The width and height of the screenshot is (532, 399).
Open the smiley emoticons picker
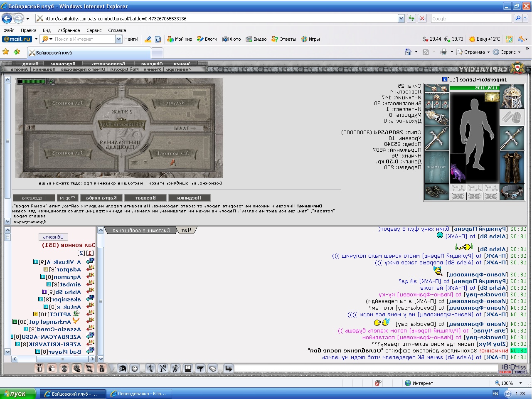point(135,368)
